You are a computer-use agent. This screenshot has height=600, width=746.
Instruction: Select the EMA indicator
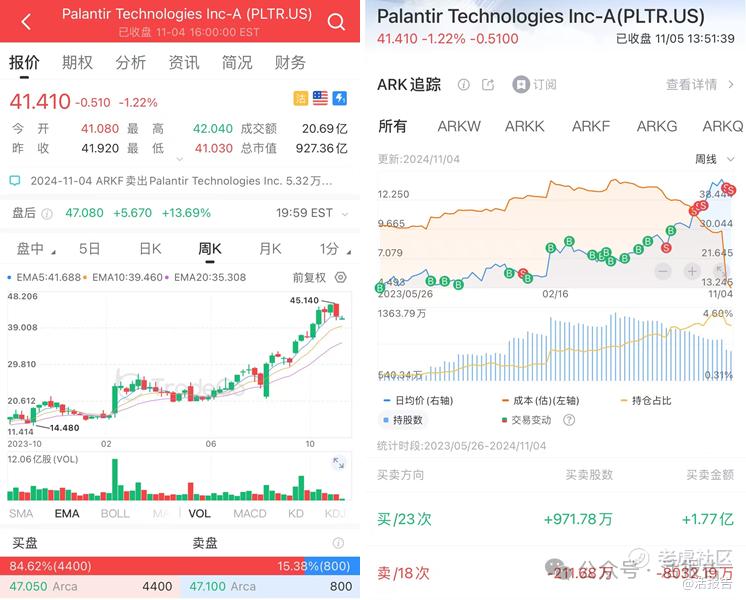[x=67, y=513]
